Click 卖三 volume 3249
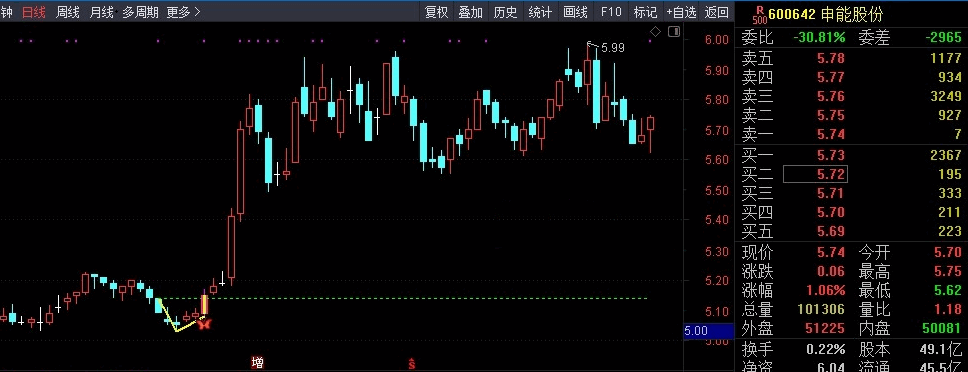 point(946,96)
